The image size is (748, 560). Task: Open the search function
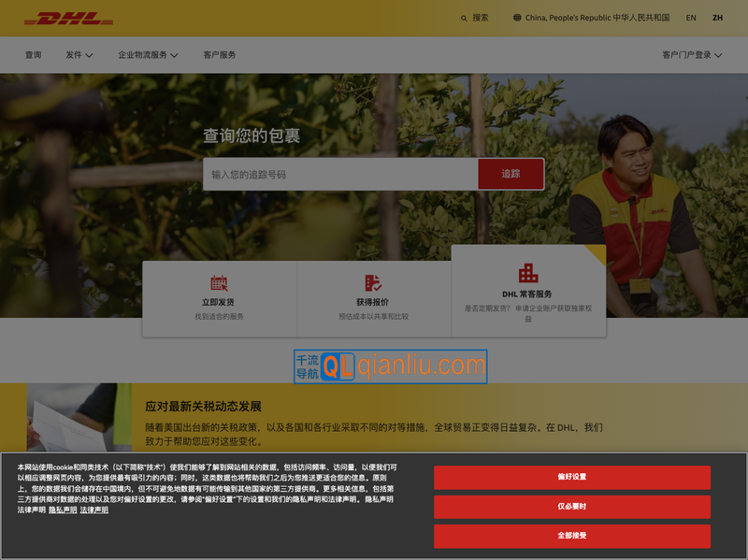pyautogui.click(x=471, y=17)
